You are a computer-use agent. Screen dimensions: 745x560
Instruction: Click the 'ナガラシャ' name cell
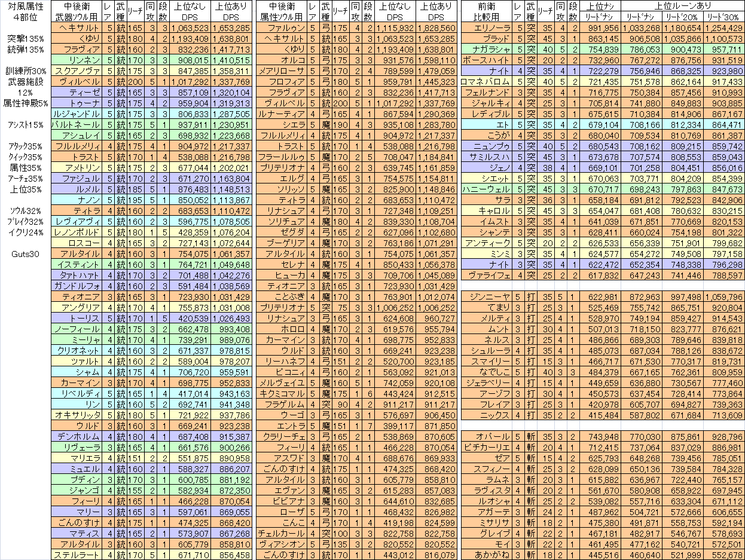pyautogui.click(x=487, y=49)
